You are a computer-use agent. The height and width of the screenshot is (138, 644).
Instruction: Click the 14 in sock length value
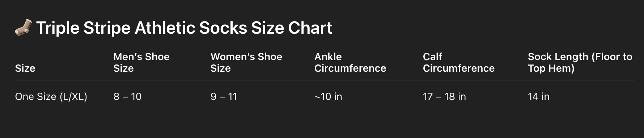(x=539, y=97)
